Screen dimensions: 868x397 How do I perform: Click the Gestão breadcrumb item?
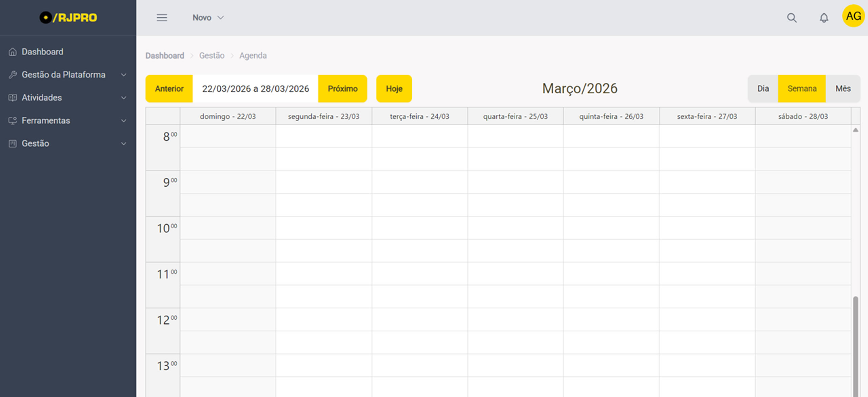pos(212,56)
